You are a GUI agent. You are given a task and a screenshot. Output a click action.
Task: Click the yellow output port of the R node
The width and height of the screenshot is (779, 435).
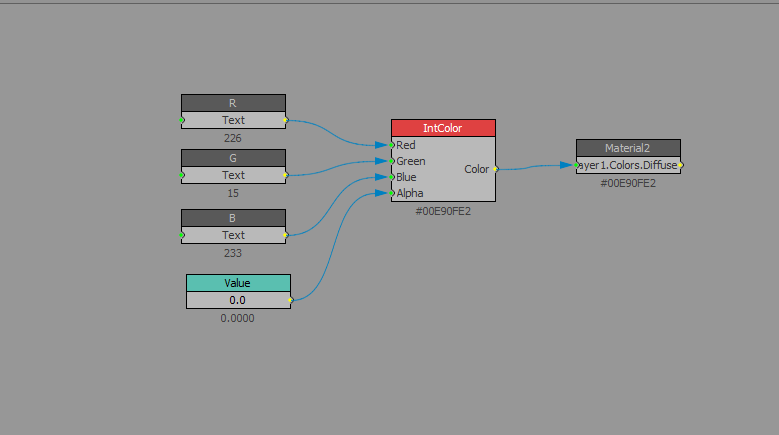(x=286, y=120)
